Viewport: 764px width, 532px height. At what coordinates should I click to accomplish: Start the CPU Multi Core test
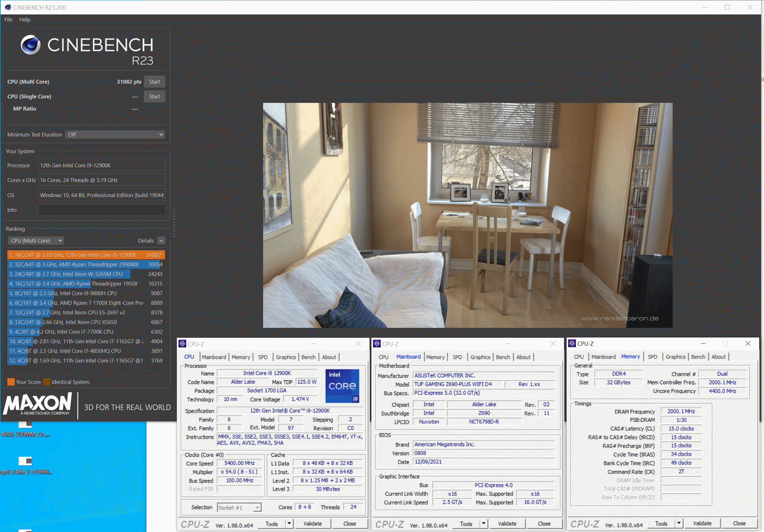154,82
